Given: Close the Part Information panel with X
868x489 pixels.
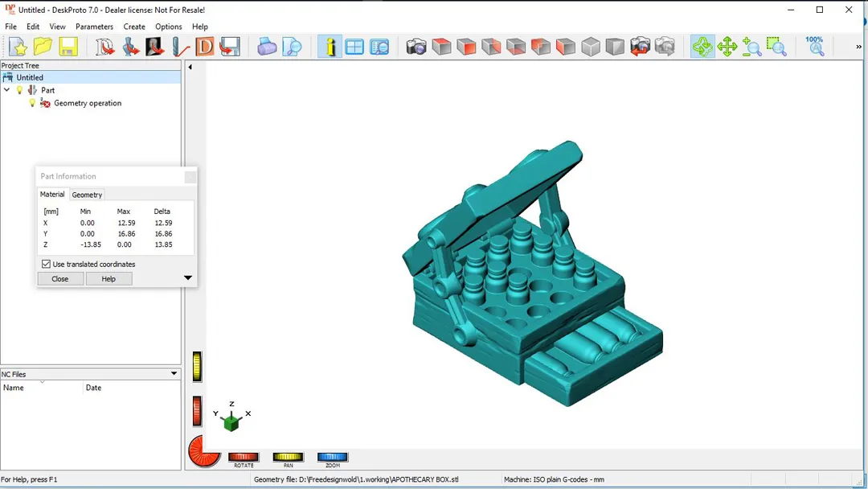Looking at the screenshot, I should (x=190, y=177).
